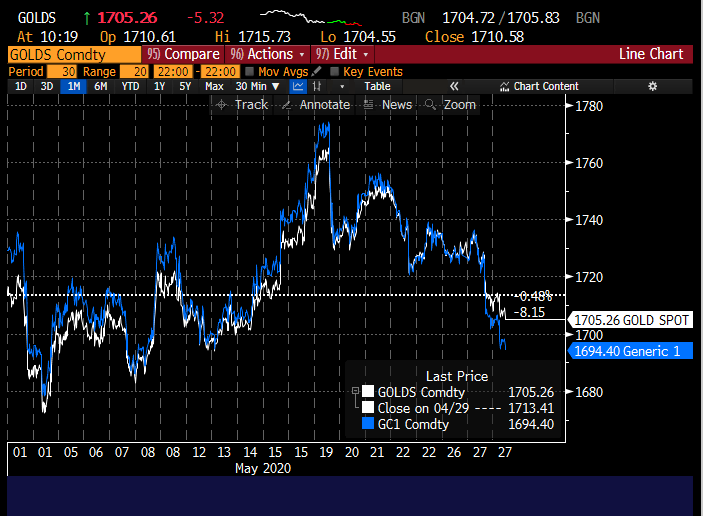Click the sparkline mini chart in header

pyautogui.click(x=311, y=17)
